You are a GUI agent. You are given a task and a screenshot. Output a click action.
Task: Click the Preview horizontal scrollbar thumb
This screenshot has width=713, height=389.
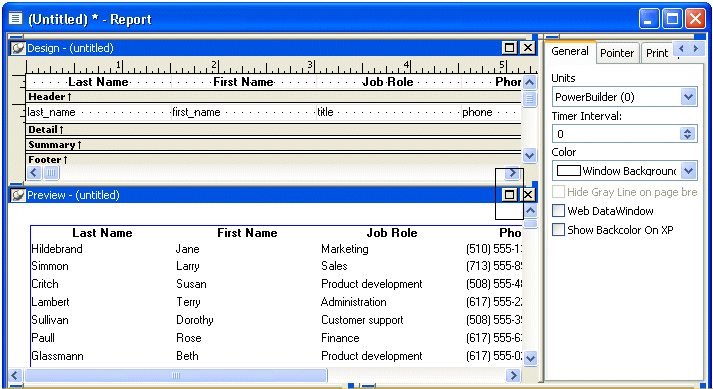176,375
